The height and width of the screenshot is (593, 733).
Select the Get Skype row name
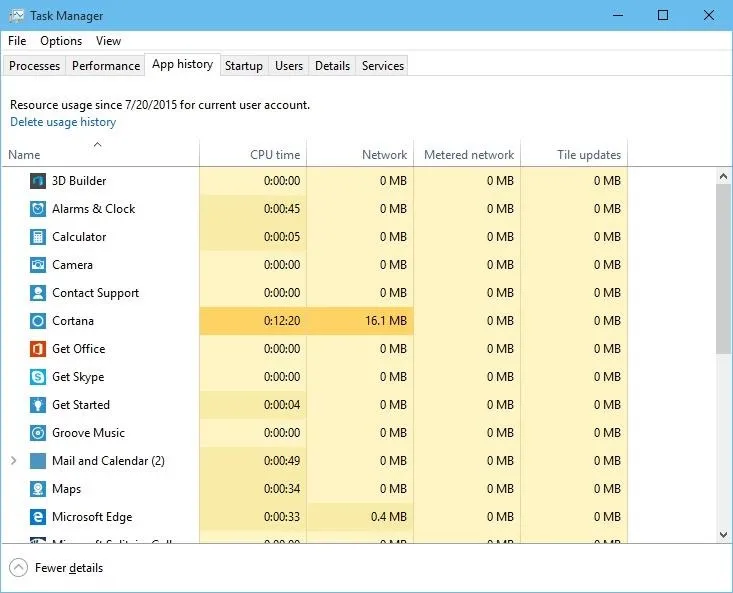[78, 377]
